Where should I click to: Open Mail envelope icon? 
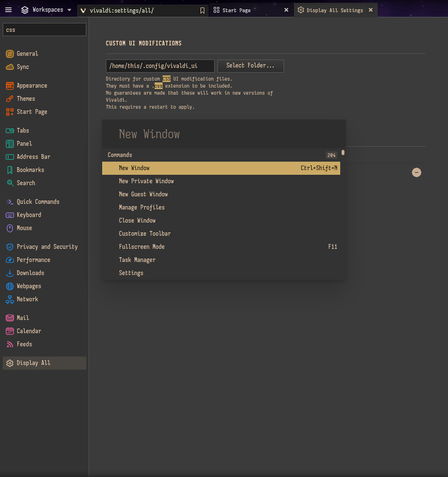point(10,318)
